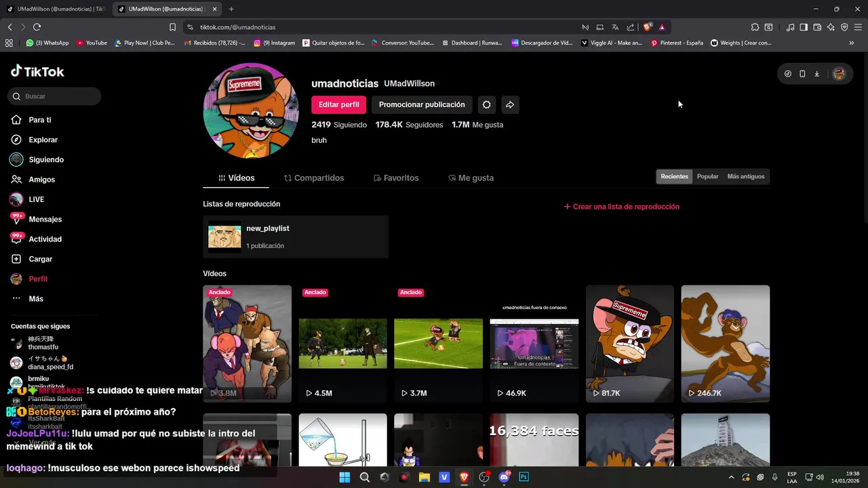Open the 16,384 faces video
868x488 pixels.
coord(534,440)
